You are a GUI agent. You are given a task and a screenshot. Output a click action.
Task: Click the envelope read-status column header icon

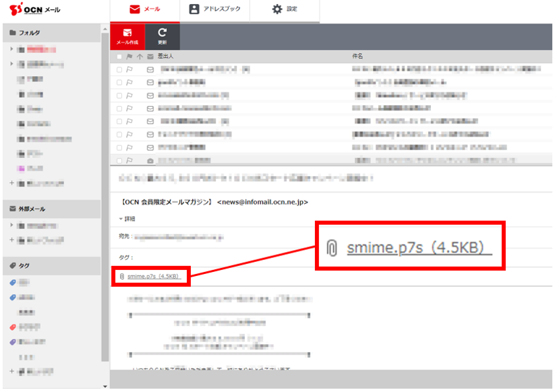[150, 57]
